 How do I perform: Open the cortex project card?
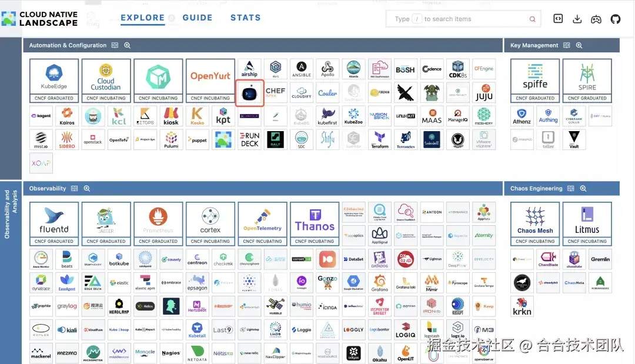210,223
